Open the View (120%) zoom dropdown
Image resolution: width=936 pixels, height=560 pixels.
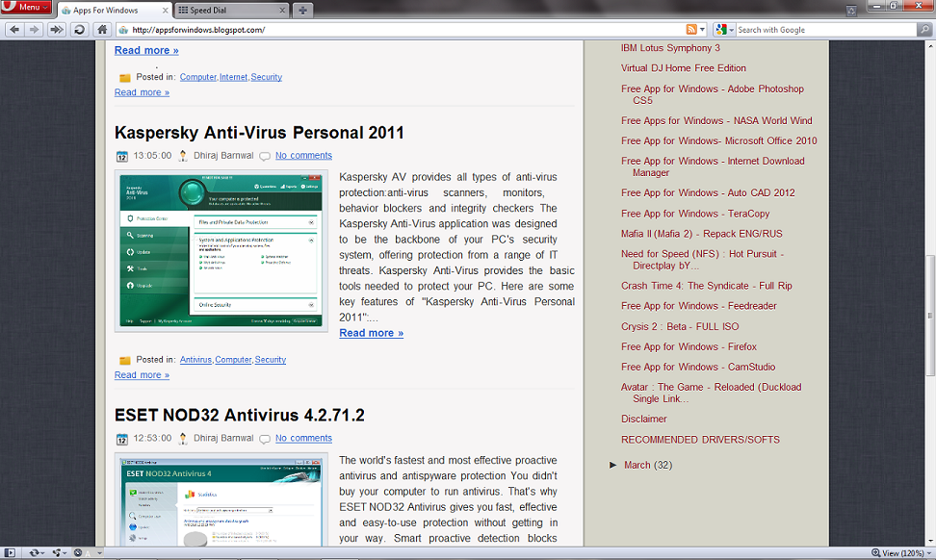pos(901,553)
